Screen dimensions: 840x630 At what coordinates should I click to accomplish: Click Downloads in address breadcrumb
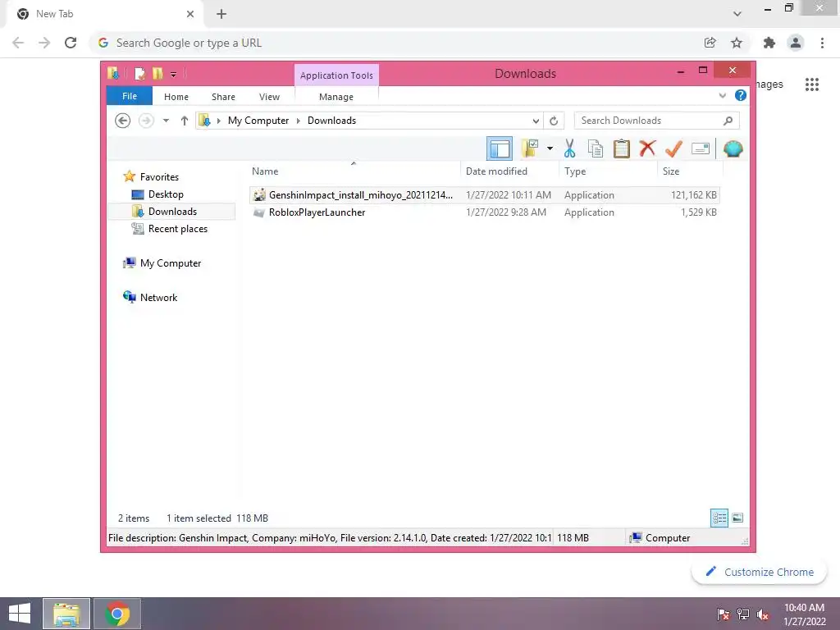(x=331, y=121)
